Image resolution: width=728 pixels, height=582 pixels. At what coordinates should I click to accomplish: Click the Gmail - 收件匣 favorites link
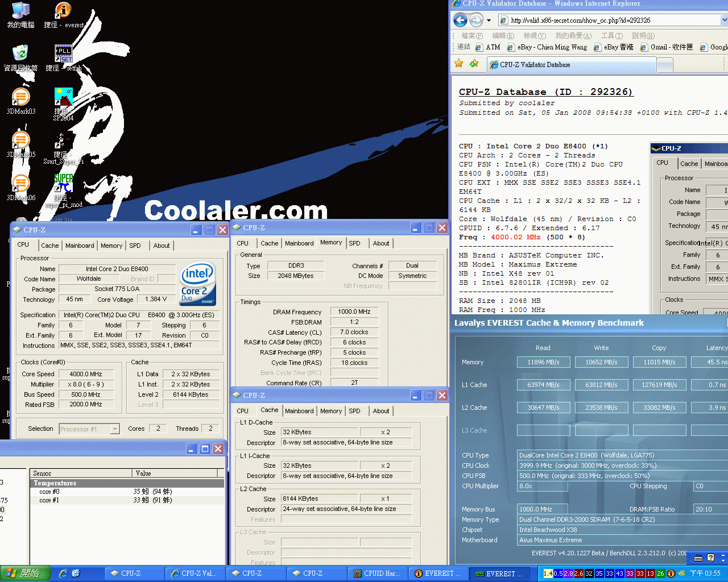click(x=666, y=47)
